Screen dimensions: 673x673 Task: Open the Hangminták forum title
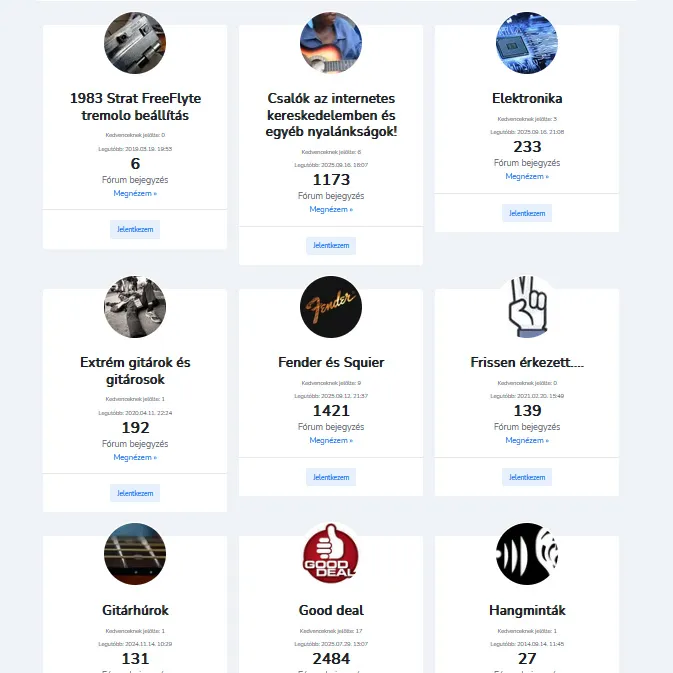(527, 610)
